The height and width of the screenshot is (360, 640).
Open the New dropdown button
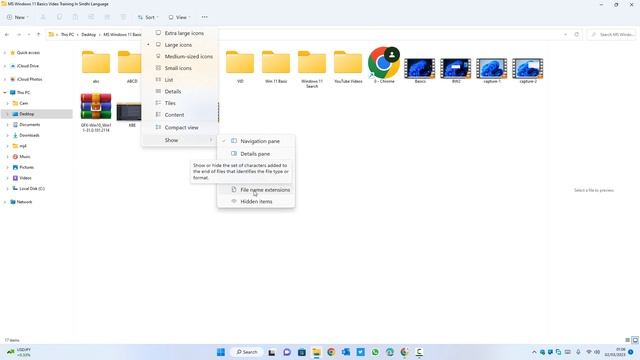click(x=18, y=17)
